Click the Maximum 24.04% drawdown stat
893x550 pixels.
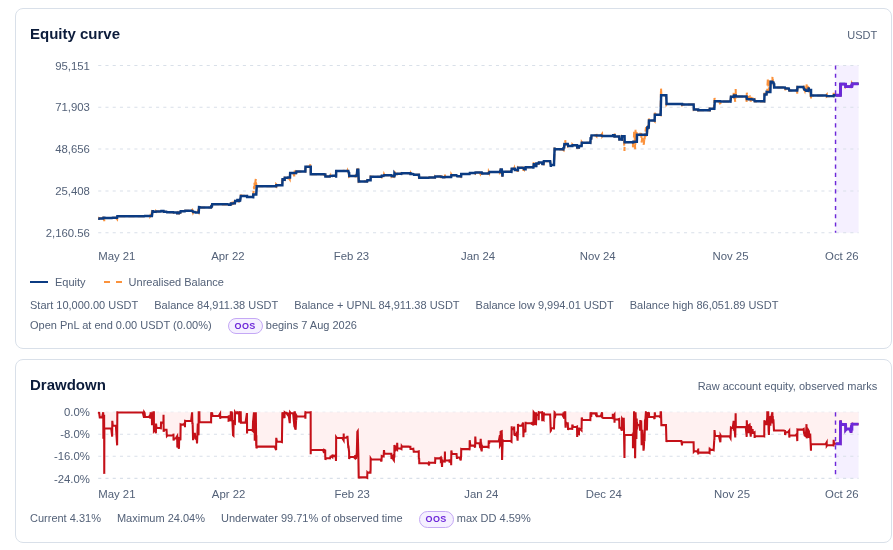161,519
